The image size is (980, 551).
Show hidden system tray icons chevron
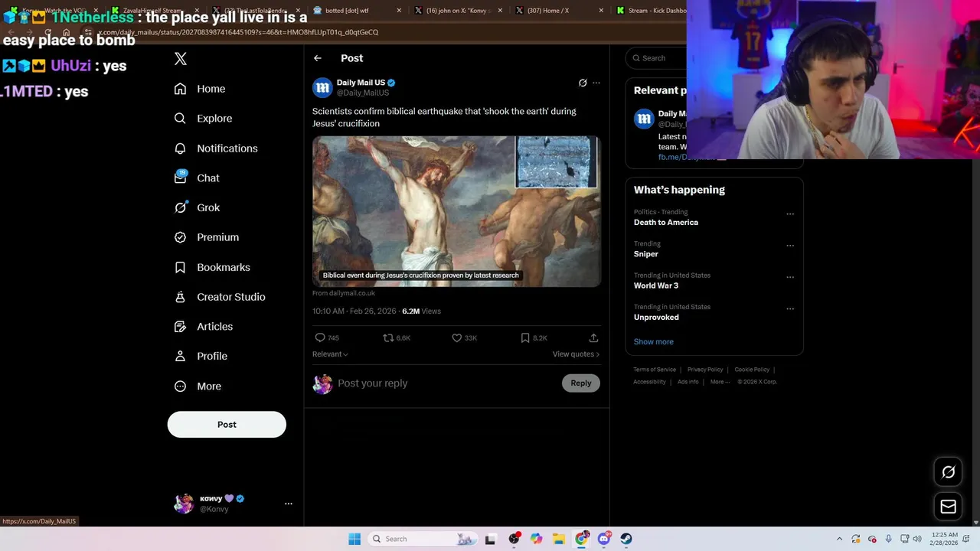839,539
